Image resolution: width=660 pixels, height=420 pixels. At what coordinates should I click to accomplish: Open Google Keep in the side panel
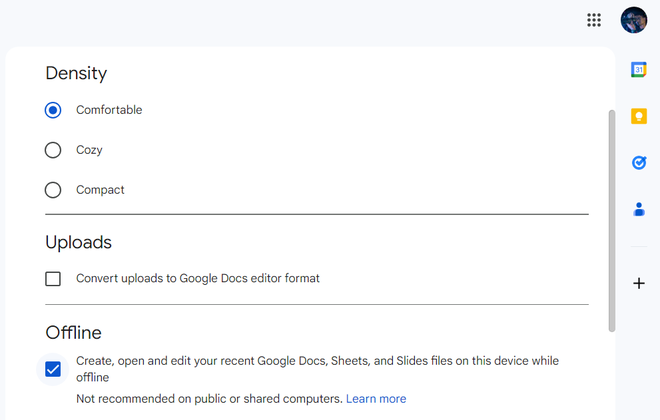click(x=639, y=116)
